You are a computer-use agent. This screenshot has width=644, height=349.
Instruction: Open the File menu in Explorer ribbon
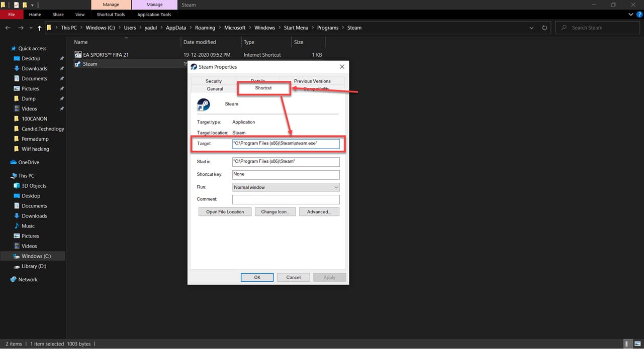coord(11,15)
